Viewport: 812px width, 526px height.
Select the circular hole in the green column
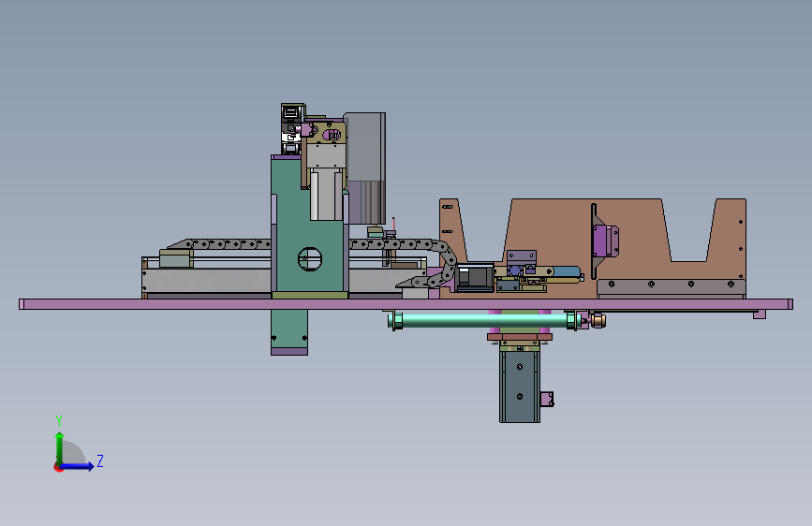[x=310, y=259]
